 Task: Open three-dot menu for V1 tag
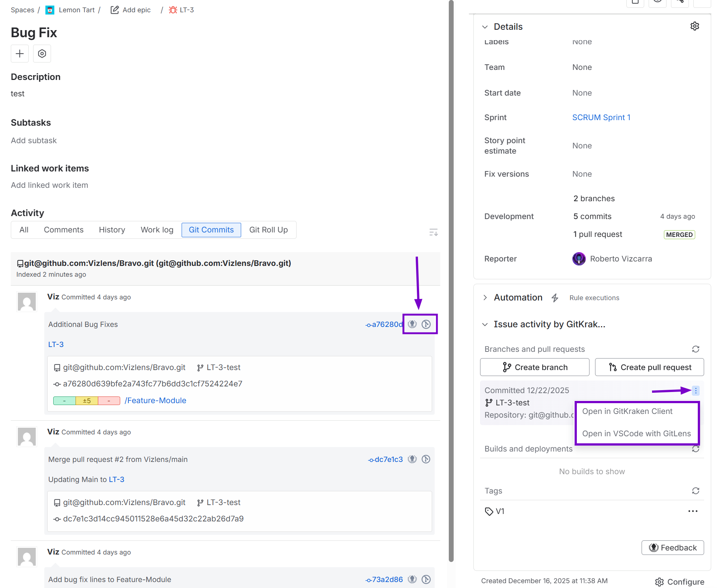pyautogui.click(x=693, y=511)
